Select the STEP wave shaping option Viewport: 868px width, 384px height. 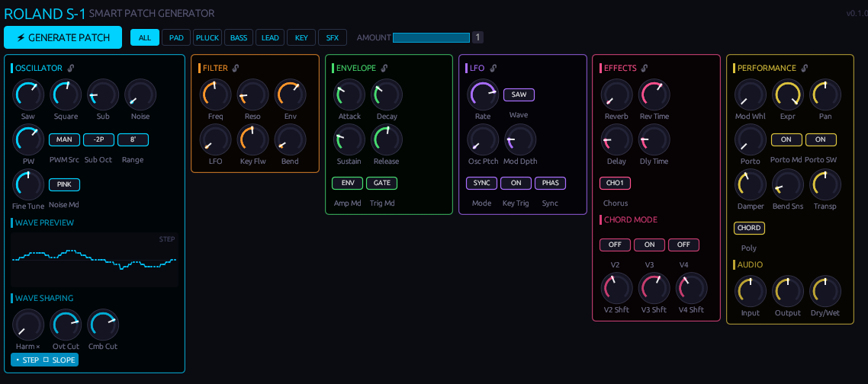click(x=27, y=360)
